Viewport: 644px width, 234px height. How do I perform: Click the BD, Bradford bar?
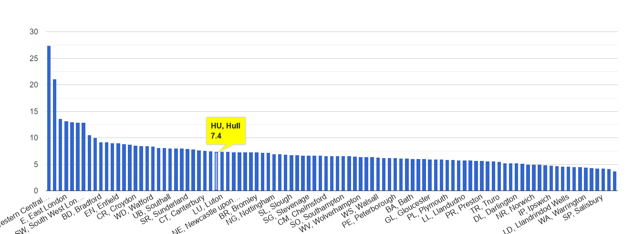[x=101, y=167]
